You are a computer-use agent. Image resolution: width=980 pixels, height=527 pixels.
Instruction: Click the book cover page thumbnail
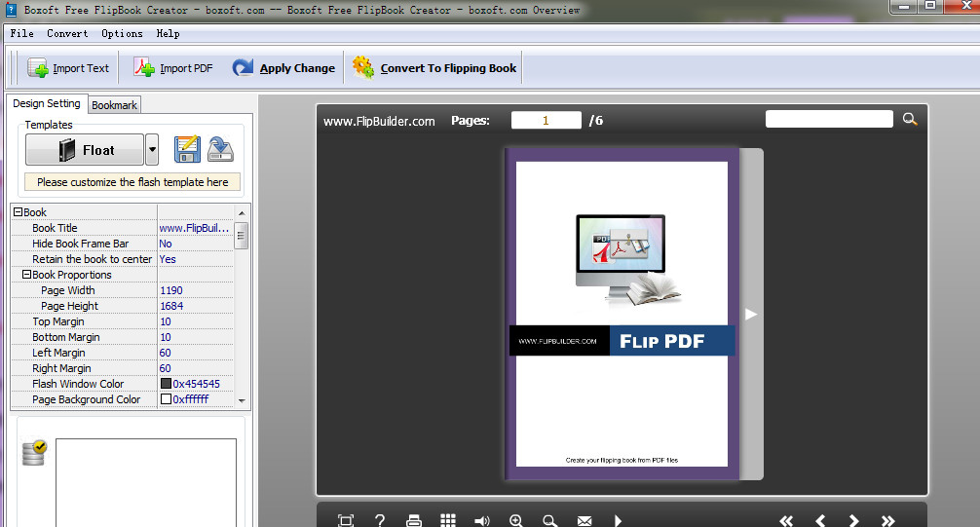pos(622,314)
